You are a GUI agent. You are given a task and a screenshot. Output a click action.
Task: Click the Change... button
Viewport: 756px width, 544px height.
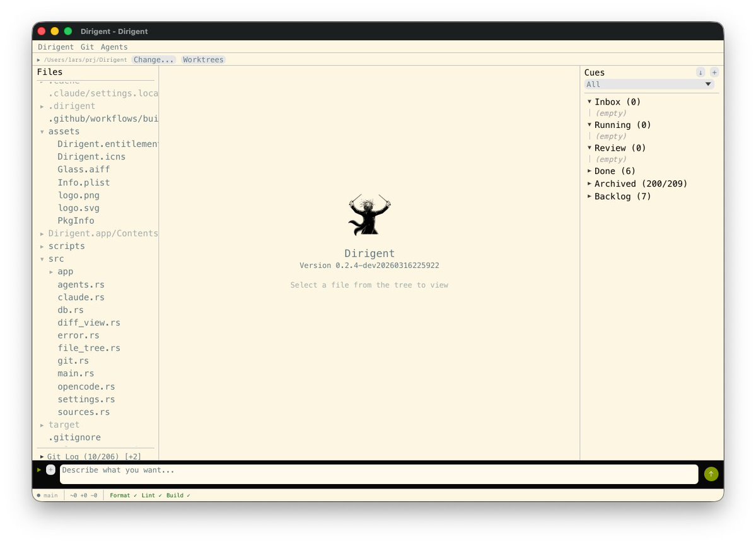click(x=153, y=60)
